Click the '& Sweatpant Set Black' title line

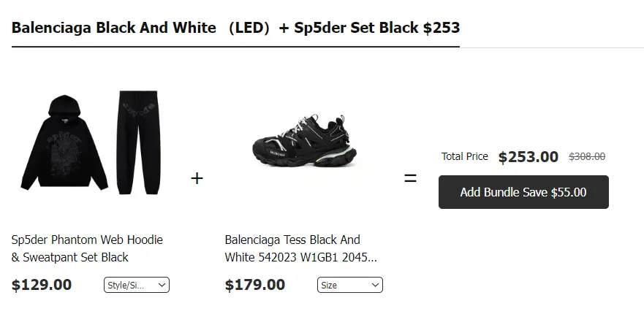70,257
